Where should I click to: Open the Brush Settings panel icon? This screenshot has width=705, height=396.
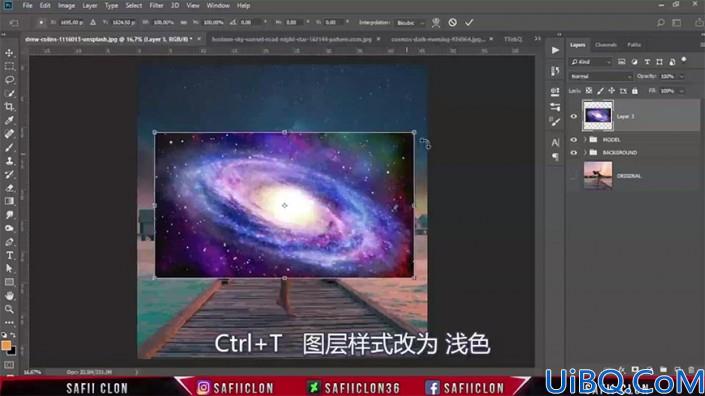[x=555, y=122]
